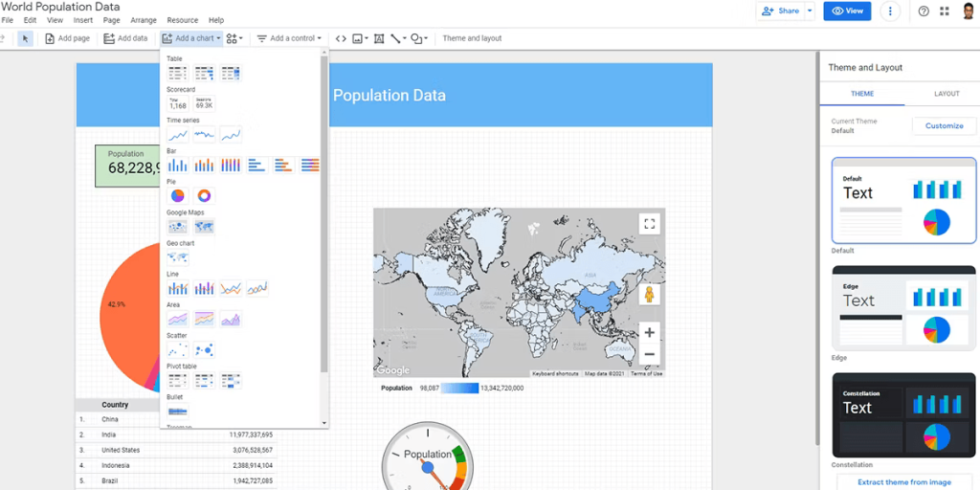Add a column chart
980x490 pixels.
click(177, 165)
